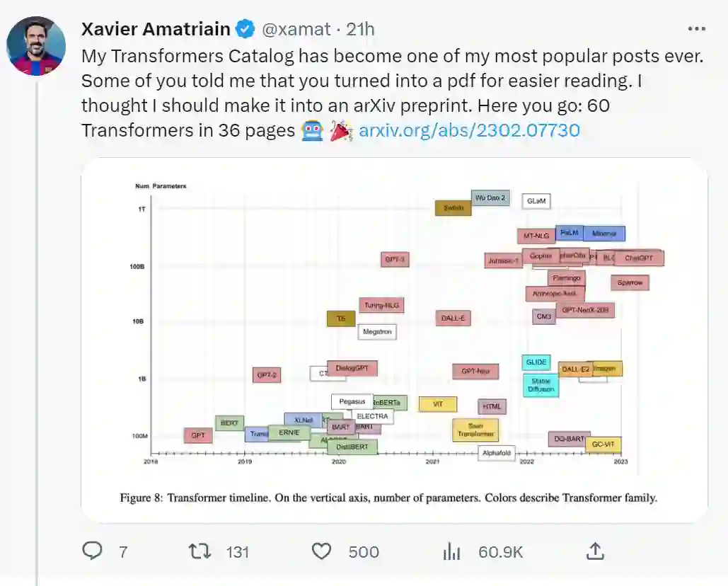The width and height of the screenshot is (728, 586).
Task: Expand the Transformer timeline chart image
Action: tap(394, 340)
